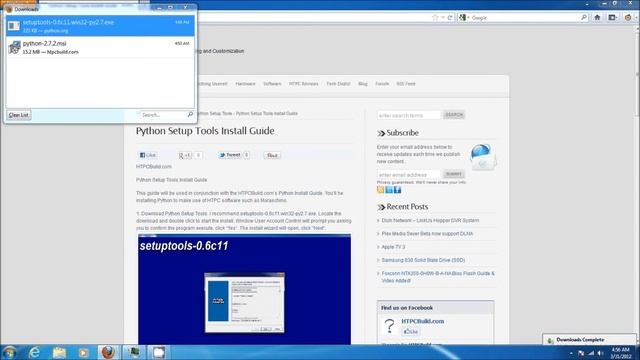Click the python-2.7.2.msi installer file icon
640x360 pixels.
pos(14,47)
